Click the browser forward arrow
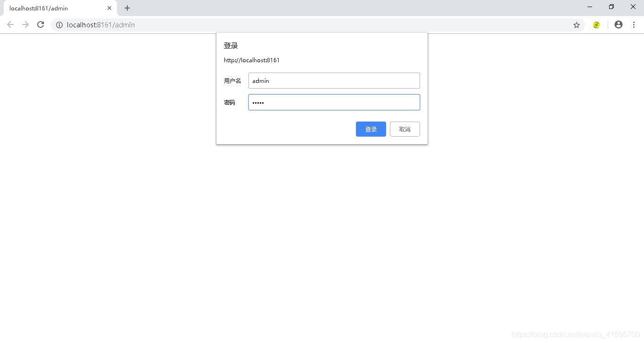 25,24
